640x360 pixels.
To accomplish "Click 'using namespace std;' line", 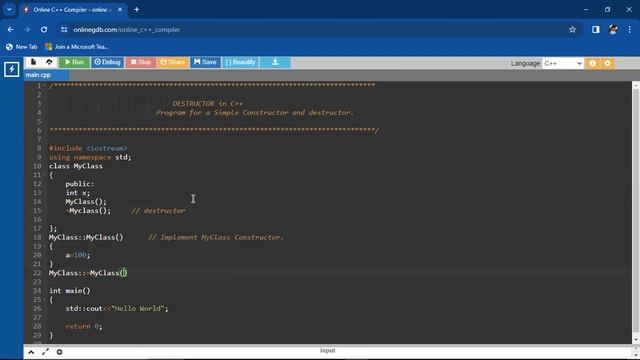I will [x=90, y=157].
